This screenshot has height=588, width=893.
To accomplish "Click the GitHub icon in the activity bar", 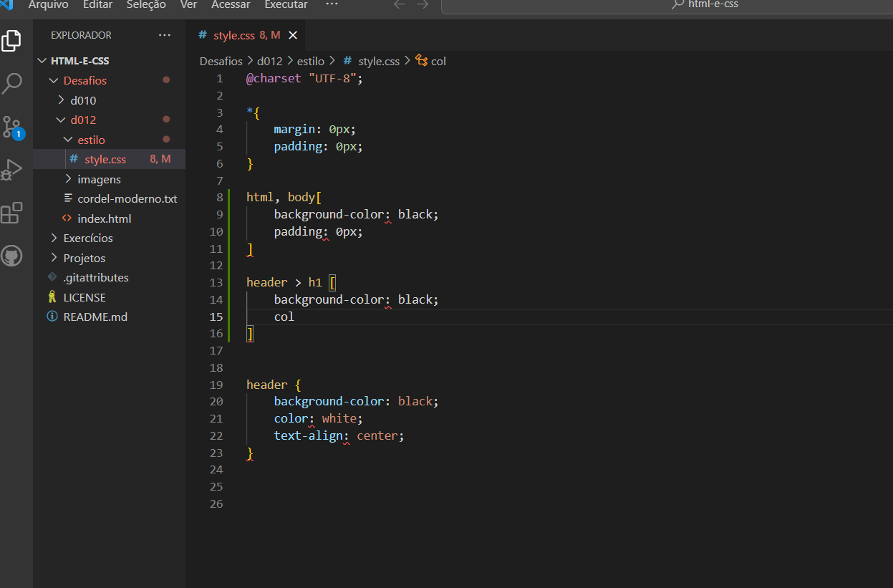I will 11,256.
